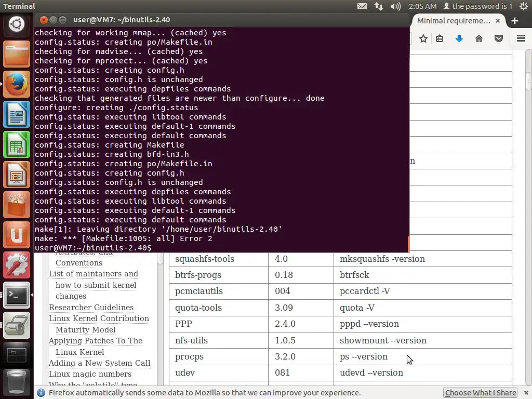532x399 pixels.
Task: Click 'mksquashfs -version' command cell
Action: click(x=423, y=259)
